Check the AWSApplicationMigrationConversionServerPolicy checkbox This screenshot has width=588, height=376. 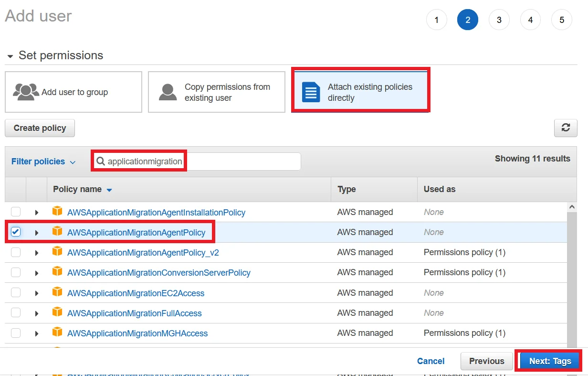tap(16, 272)
